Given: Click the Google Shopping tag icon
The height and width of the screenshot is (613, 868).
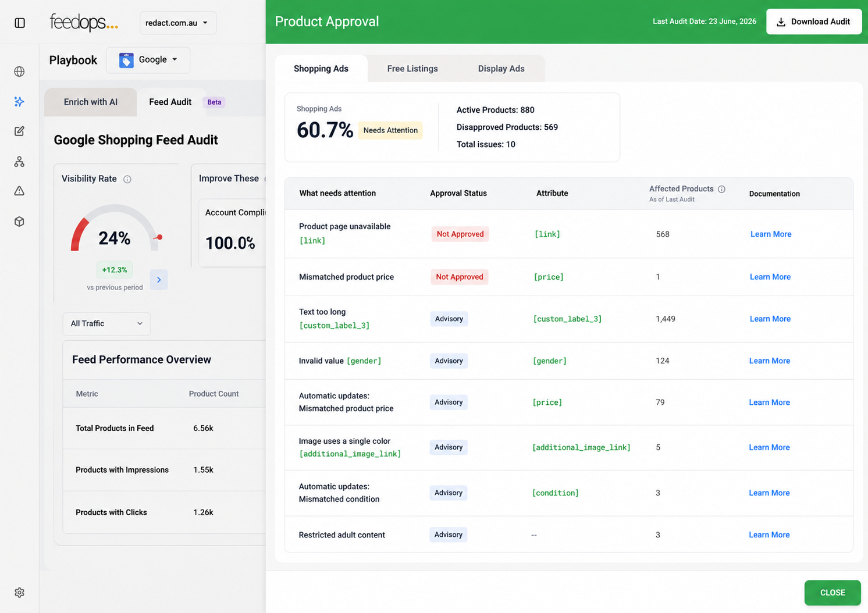Looking at the screenshot, I should tap(126, 60).
